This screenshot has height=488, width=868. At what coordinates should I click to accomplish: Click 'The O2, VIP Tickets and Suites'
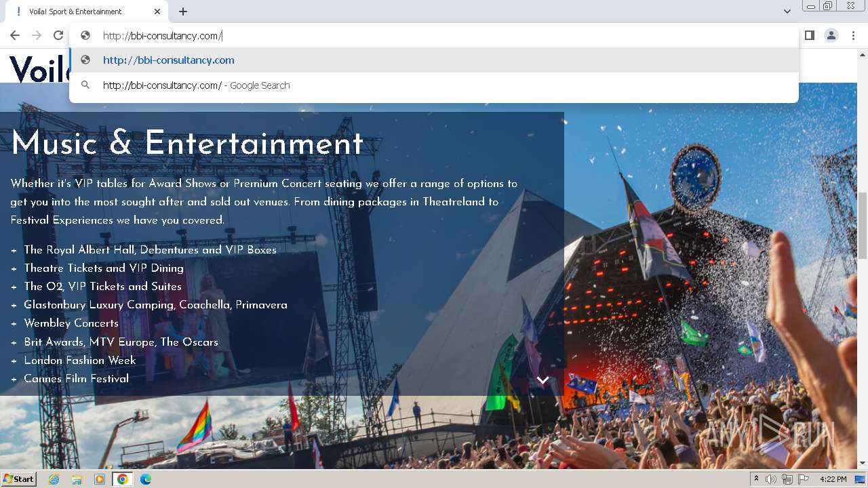click(x=103, y=286)
